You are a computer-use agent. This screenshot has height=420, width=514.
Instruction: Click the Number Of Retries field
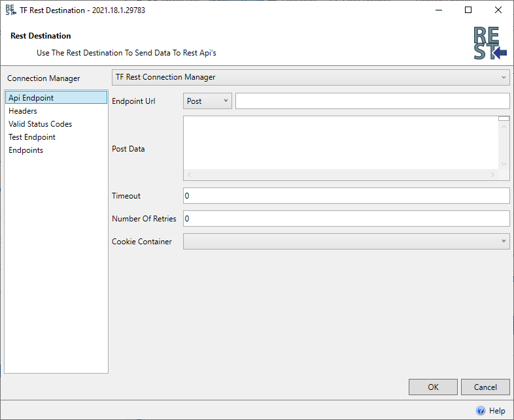[x=347, y=219]
